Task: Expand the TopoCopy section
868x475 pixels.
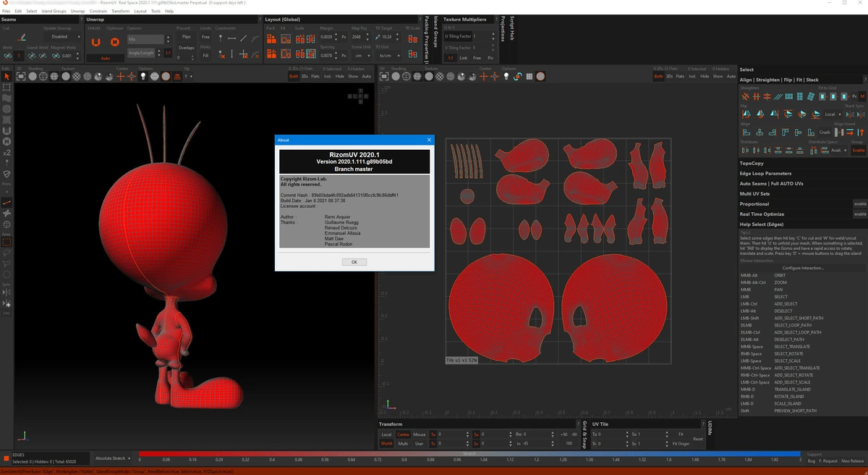Action: click(752, 164)
